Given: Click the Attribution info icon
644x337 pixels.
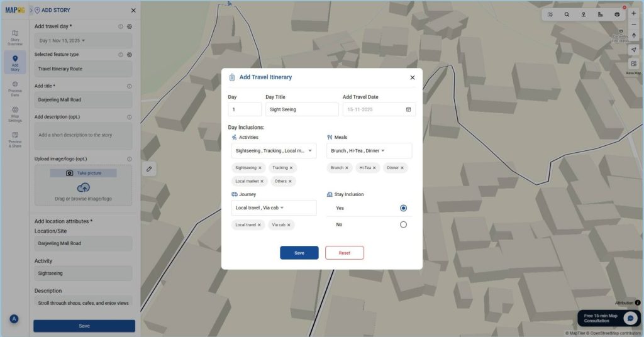Looking at the screenshot, I should coord(638,302).
